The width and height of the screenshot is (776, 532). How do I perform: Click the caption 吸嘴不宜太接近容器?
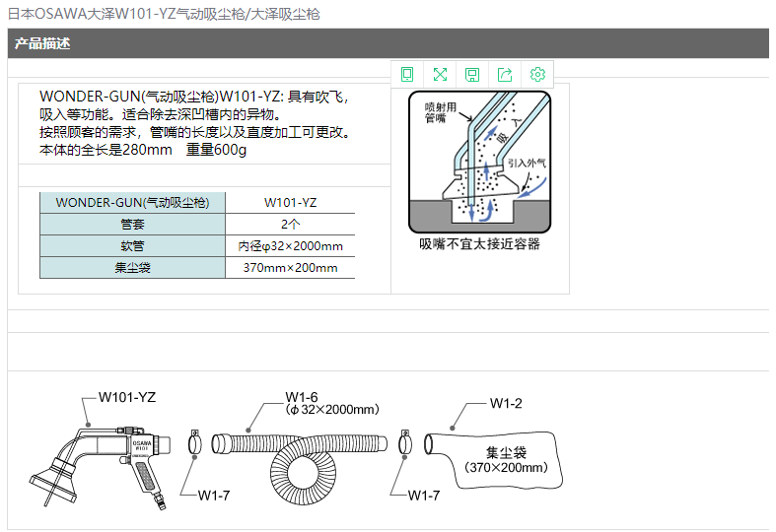click(479, 244)
